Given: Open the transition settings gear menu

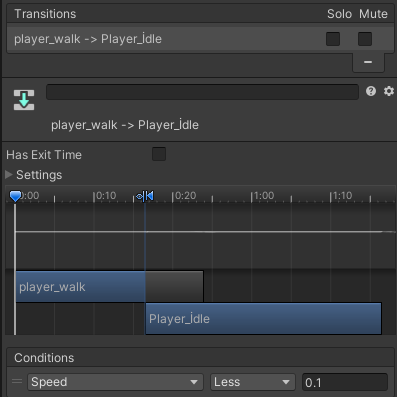Looking at the screenshot, I should 389,91.
